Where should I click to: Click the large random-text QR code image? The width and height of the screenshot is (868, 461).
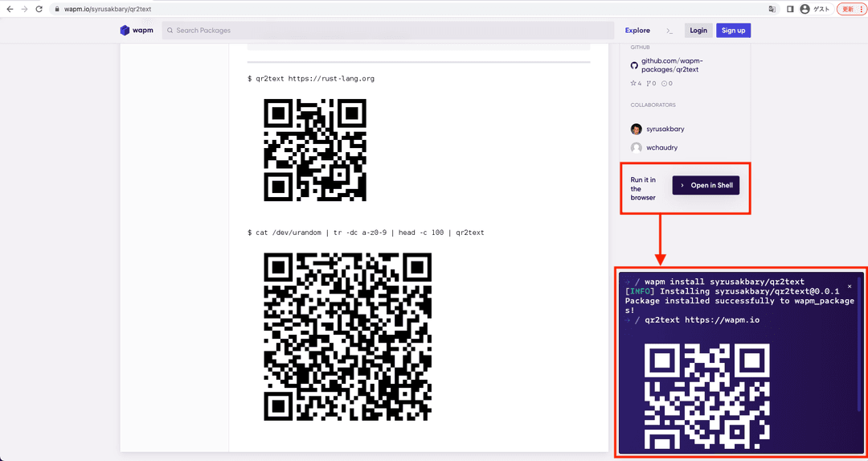(348, 337)
